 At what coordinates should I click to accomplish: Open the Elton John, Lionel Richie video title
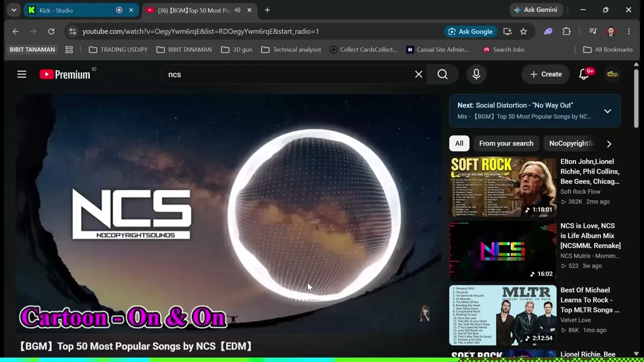click(x=590, y=171)
